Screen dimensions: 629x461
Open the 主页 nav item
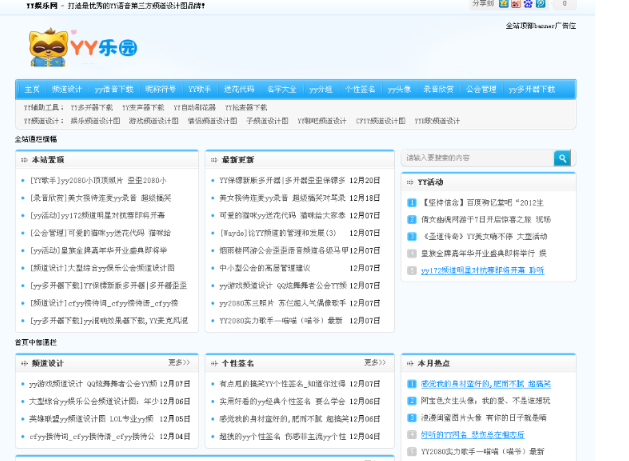[x=32, y=89]
